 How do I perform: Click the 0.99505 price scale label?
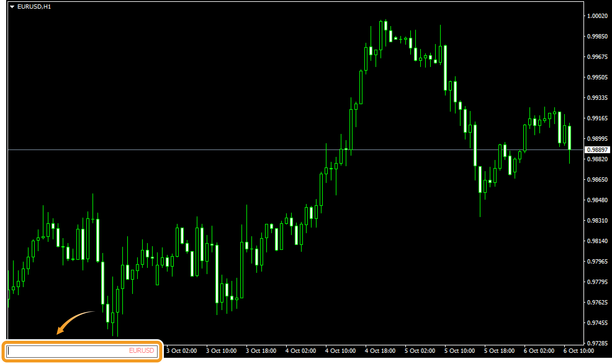pyautogui.click(x=597, y=77)
